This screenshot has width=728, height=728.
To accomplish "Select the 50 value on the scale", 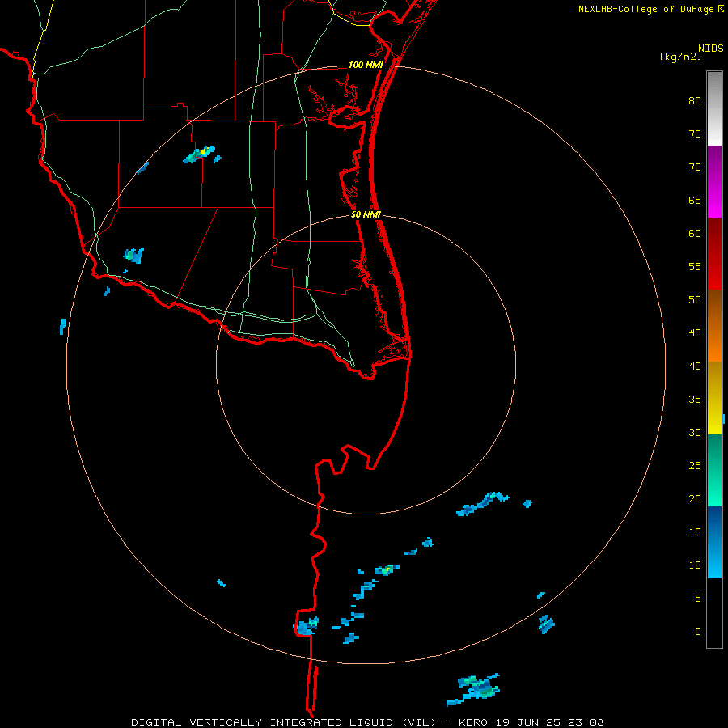I will click(x=695, y=300).
